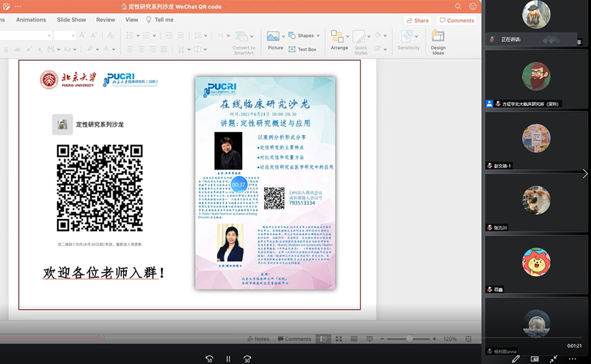Switch to Normal view icon

[x=323, y=339]
